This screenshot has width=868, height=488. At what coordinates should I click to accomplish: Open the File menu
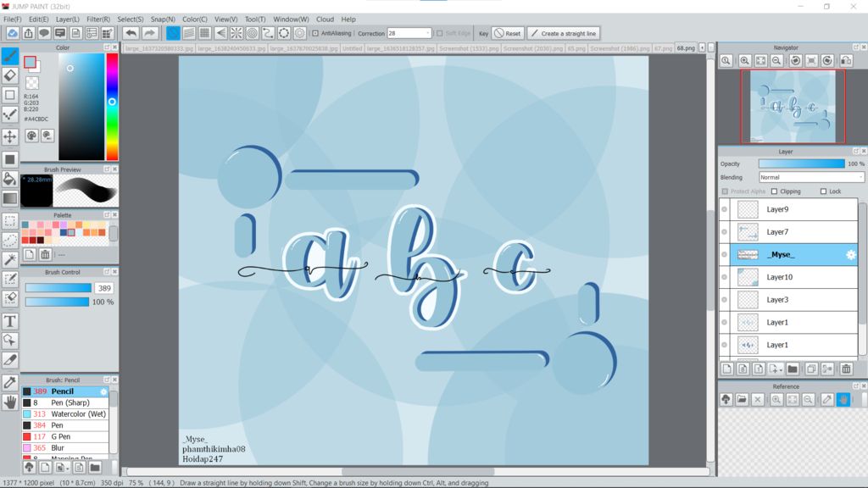click(x=12, y=19)
